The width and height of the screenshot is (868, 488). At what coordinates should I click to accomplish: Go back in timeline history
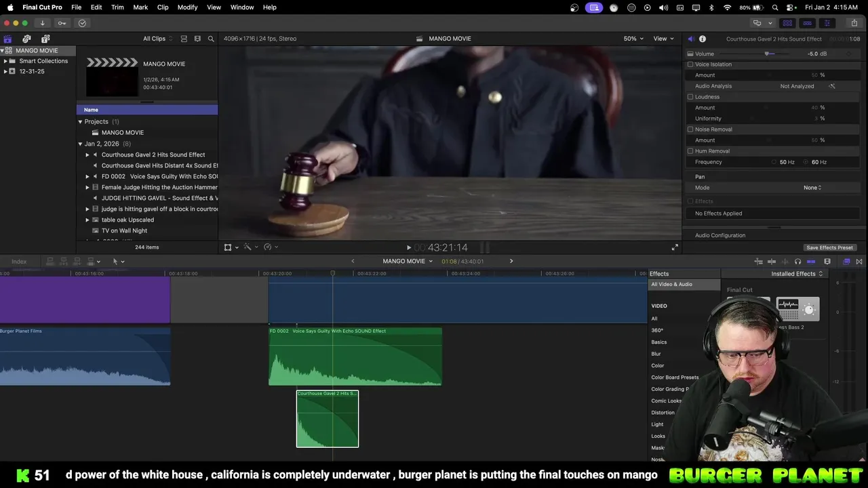[x=353, y=261]
